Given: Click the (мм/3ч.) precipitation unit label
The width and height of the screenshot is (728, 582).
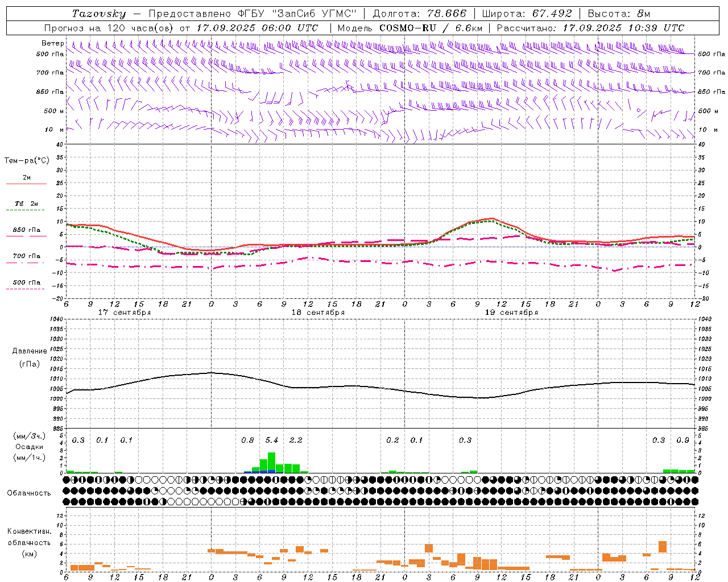Looking at the screenshot, I should tap(30, 436).
